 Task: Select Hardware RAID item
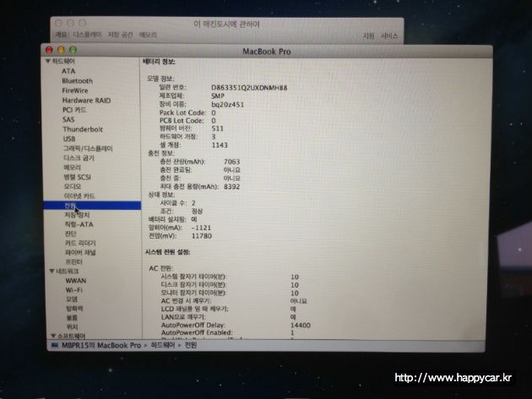(86, 100)
